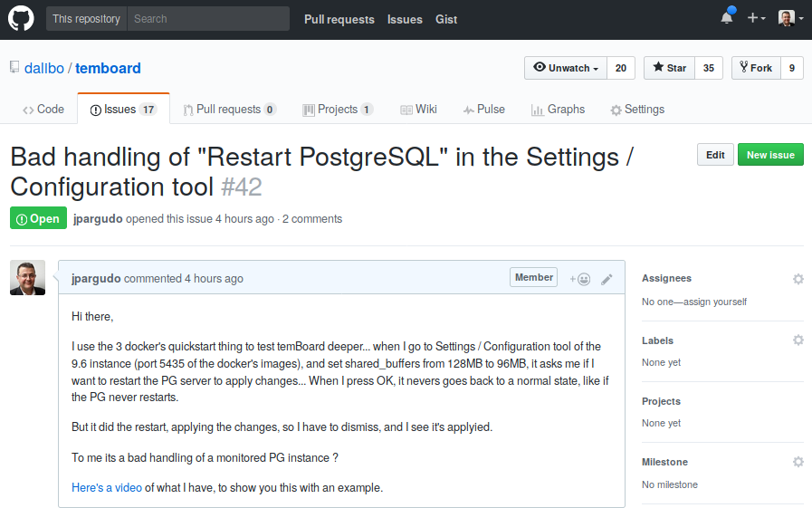
Task: Open the Assignees gear icon
Action: pos(798,279)
